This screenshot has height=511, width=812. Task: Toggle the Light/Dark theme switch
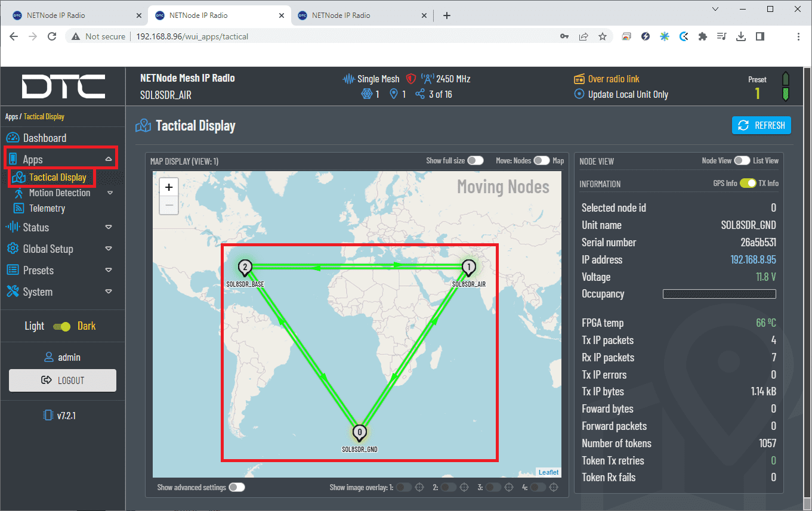[61, 326]
